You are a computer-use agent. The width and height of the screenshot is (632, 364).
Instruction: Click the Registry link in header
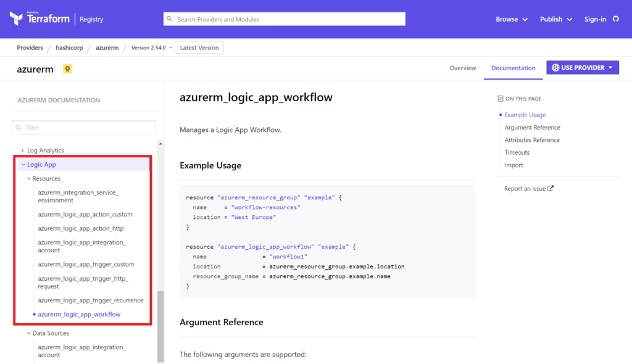tap(91, 19)
